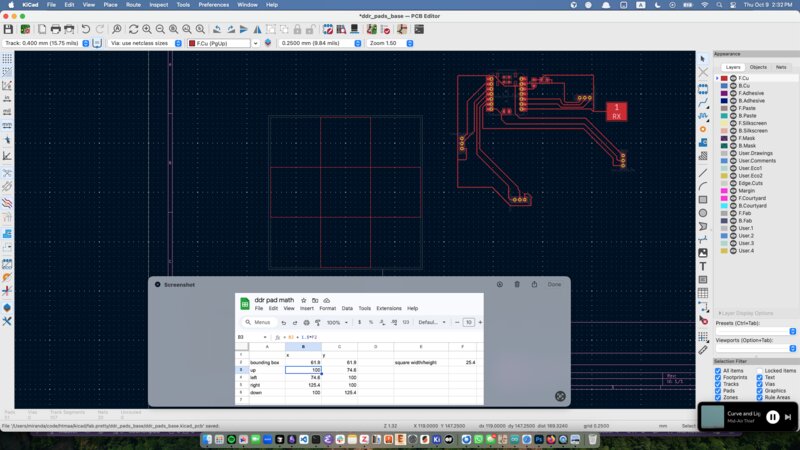Enable Locked items checkbox

point(760,371)
